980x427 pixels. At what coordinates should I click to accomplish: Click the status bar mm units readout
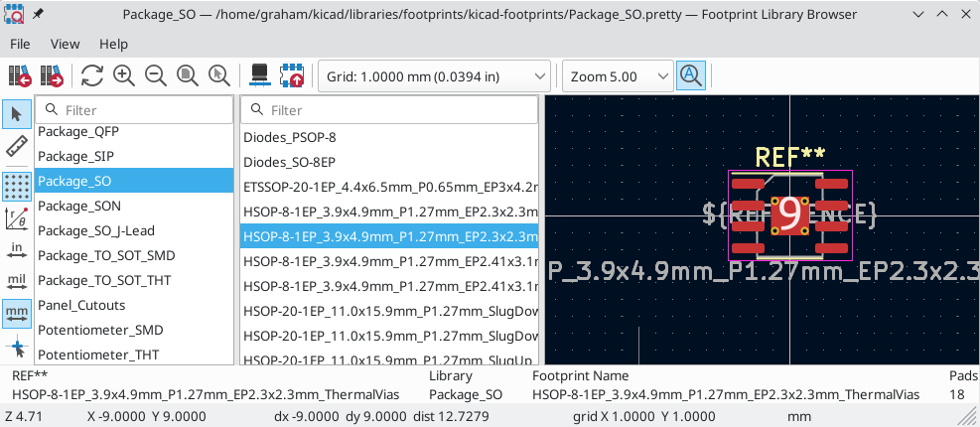[x=799, y=416]
